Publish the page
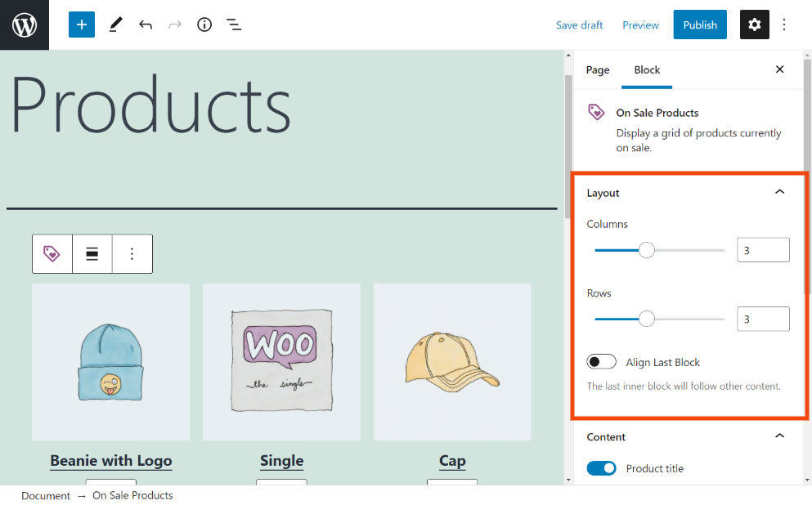The image size is (812, 505). [700, 25]
